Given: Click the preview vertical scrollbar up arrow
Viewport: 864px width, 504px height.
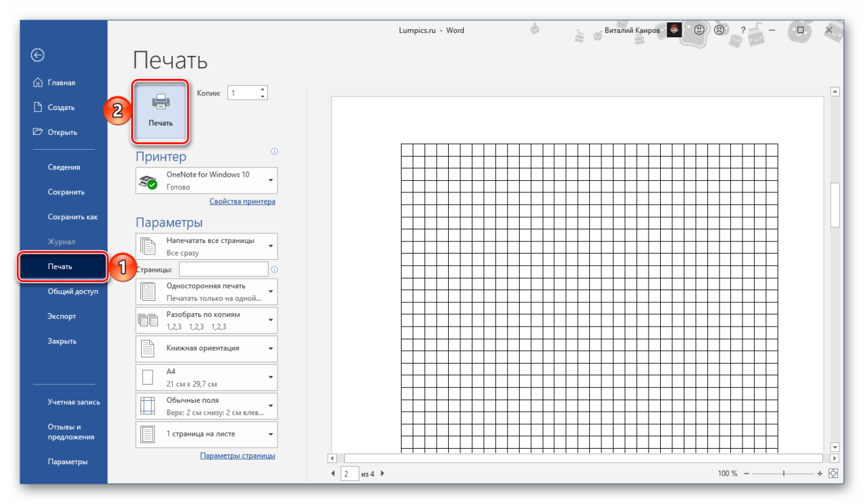Looking at the screenshot, I should 835,92.
